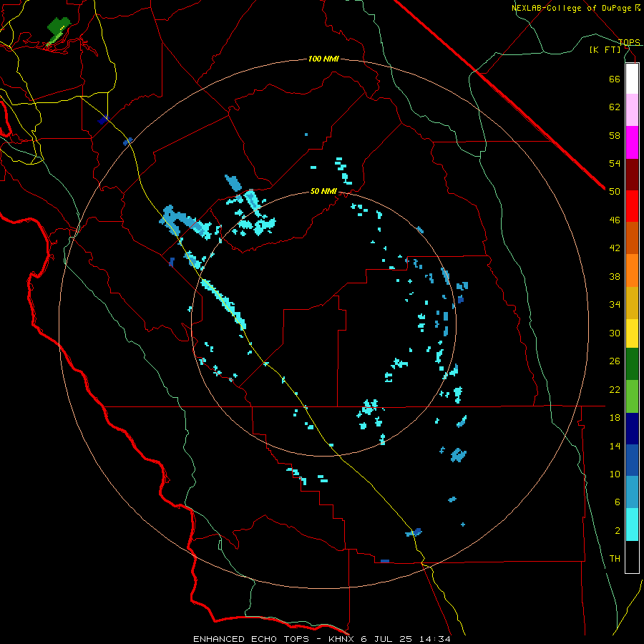Click the 18 value on the scale
This screenshot has height=644, width=644.
coord(615,418)
